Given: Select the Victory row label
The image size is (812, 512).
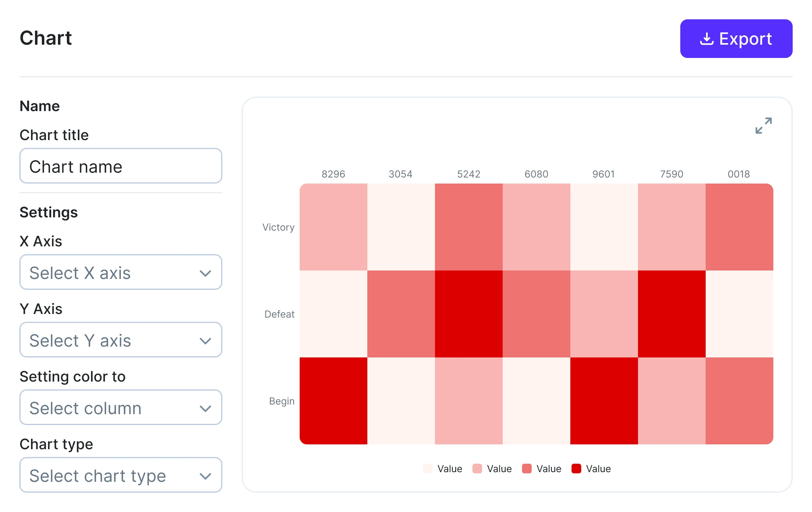Looking at the screenshot, I should click(278, 227).
